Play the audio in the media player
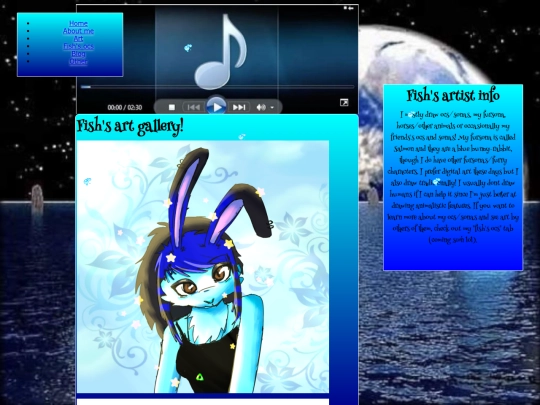Viewport: 540px width, 405px height. pos(217,107)
